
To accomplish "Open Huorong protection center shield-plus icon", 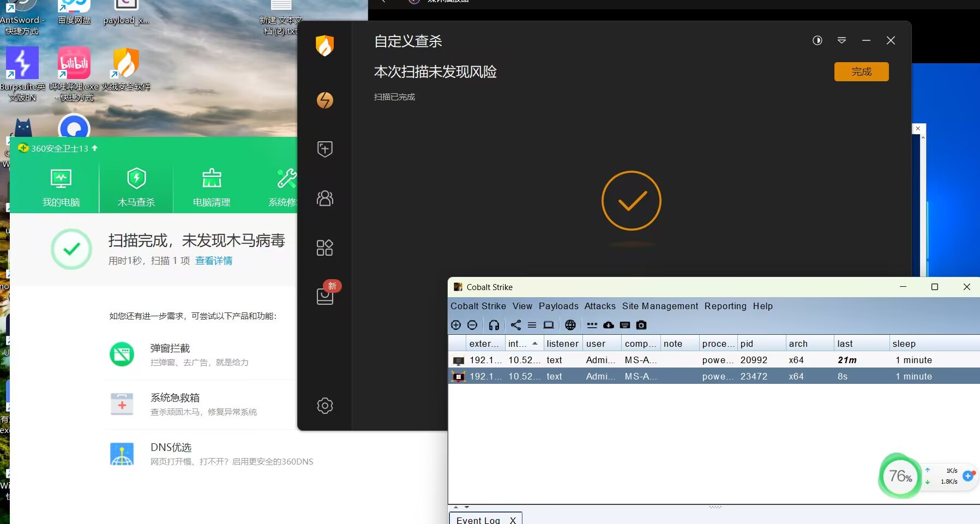I will click(x=325, y=149).
